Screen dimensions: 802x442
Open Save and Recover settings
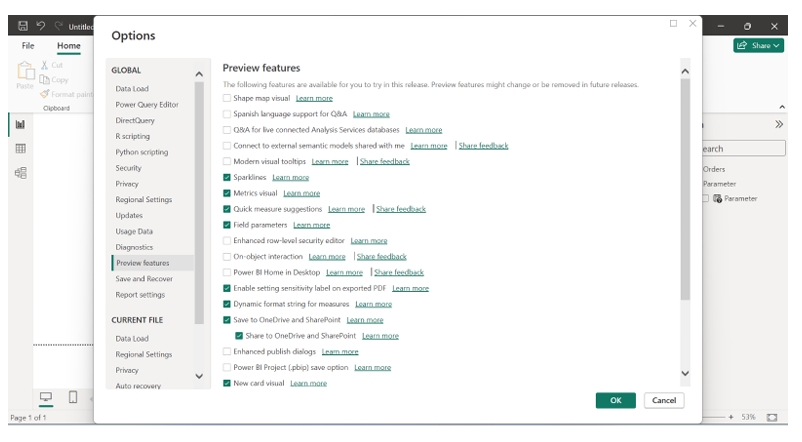[144, 279]
